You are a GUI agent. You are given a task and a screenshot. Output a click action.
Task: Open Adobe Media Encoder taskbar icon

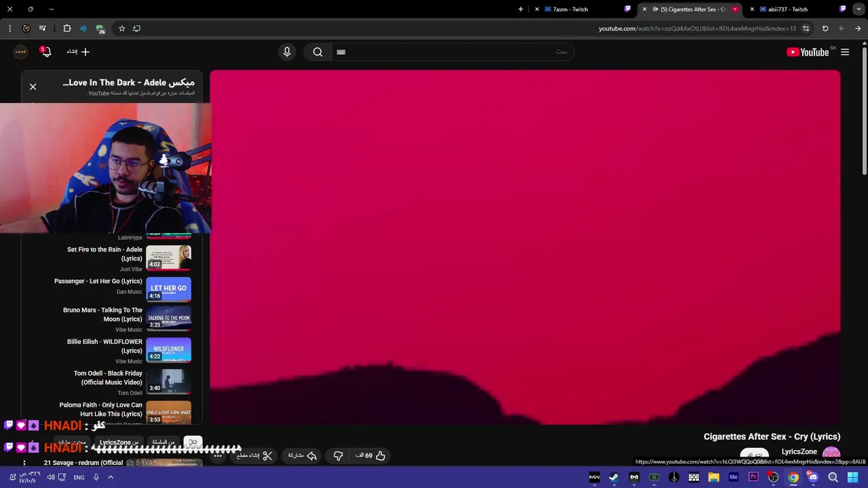[733, 477]
